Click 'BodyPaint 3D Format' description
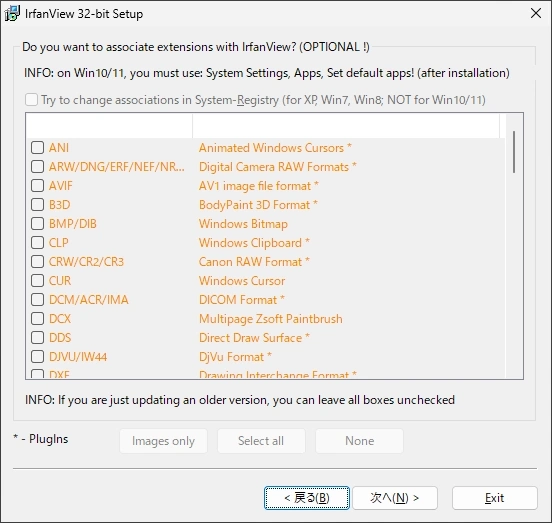 258,205
